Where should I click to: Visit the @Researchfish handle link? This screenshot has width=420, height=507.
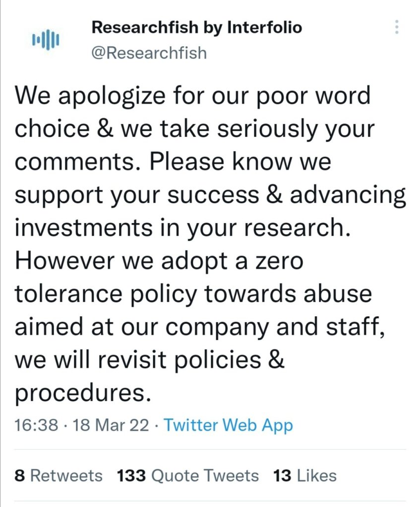(149, 53)
